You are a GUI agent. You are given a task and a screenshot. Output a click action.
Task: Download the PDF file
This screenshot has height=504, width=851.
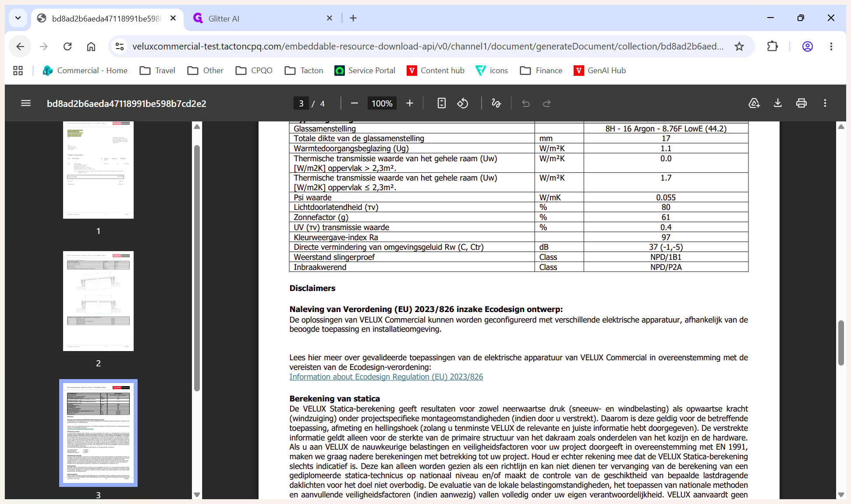click(x=778, y=103)
